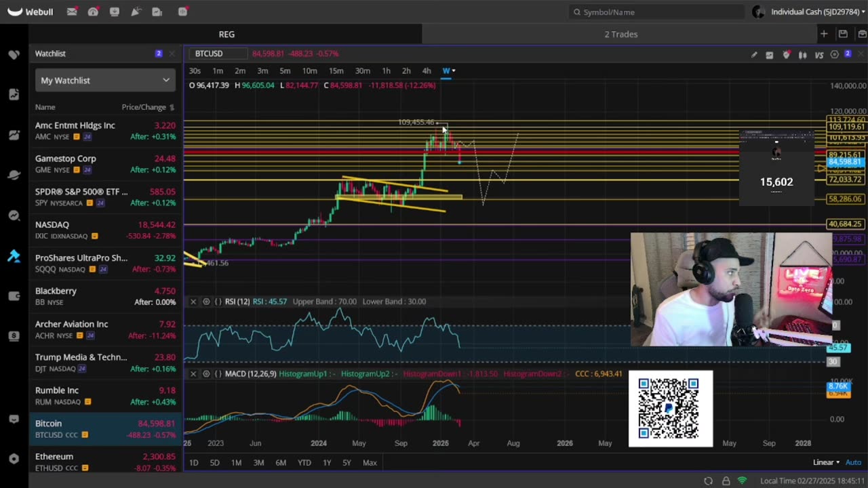Change candlestick chart type icon

[803, 54]
